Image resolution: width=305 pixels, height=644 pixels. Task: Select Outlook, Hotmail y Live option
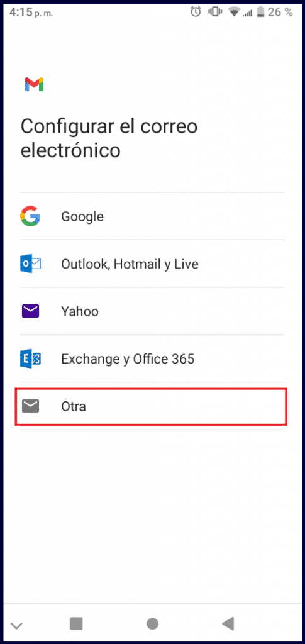tap(152, 264)
